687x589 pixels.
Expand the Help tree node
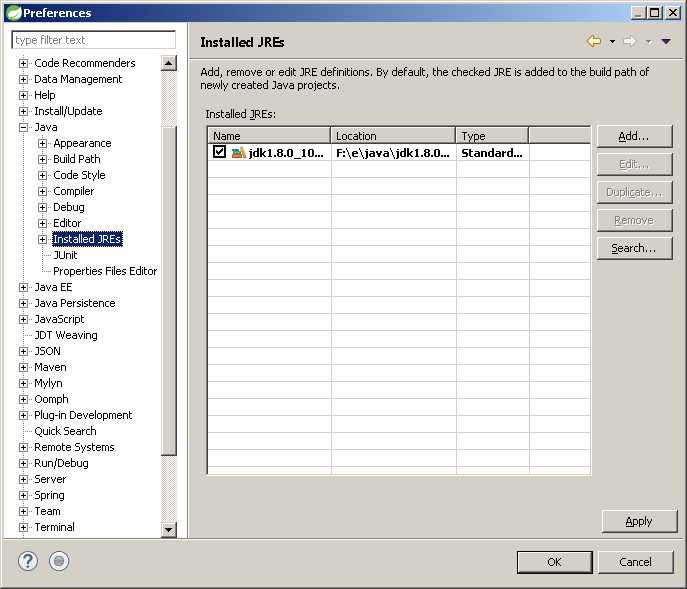click(24, 95)
